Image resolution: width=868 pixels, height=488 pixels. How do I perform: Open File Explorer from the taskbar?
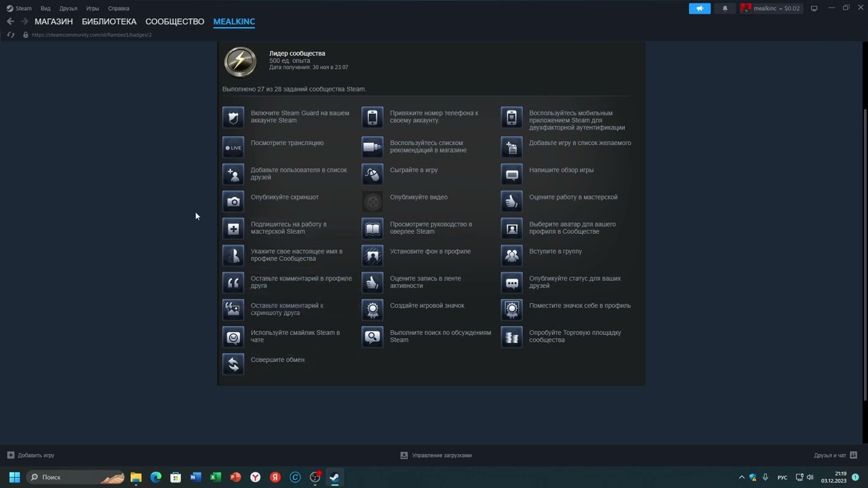pos(136,477)
